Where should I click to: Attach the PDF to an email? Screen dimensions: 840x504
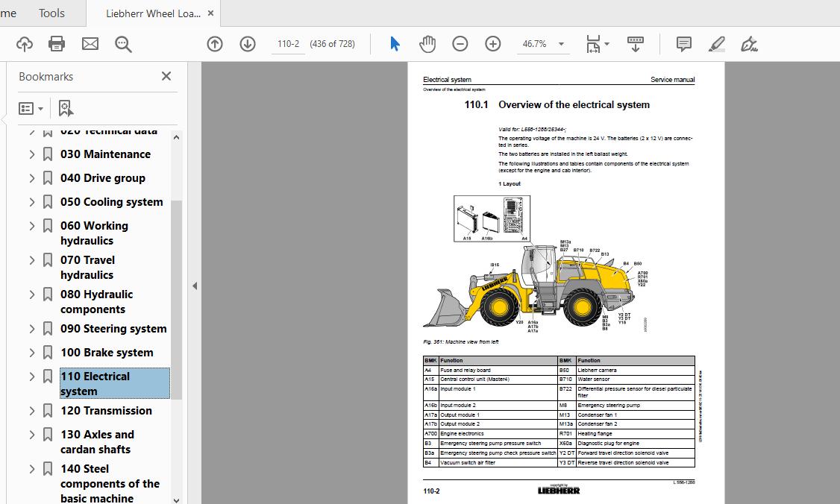point(90,43)
